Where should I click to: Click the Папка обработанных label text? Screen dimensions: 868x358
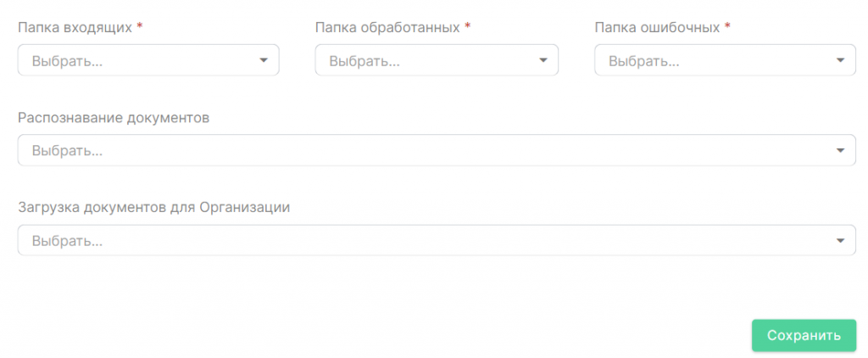[x=387, y=28]
